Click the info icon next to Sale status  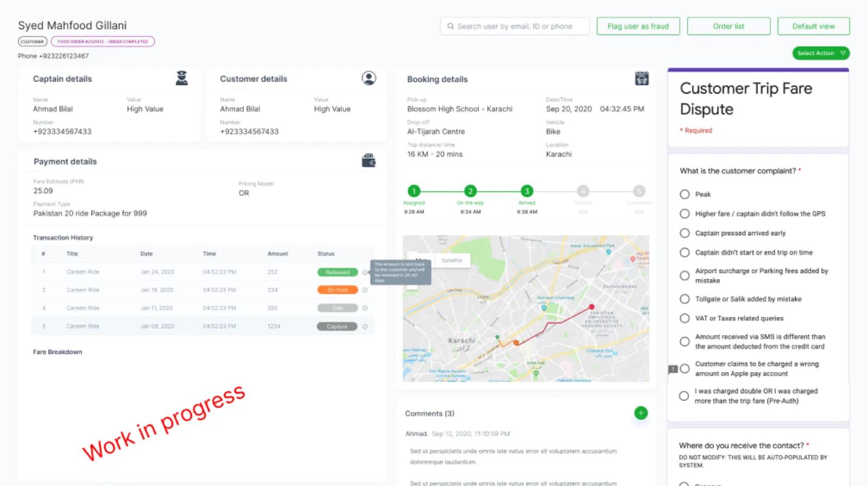point(365,308)
